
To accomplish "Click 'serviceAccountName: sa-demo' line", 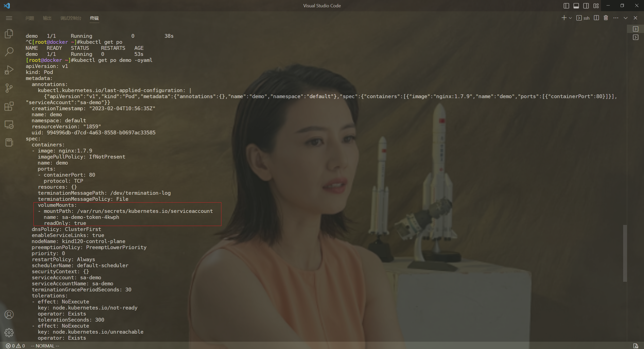I will [72, 284].
